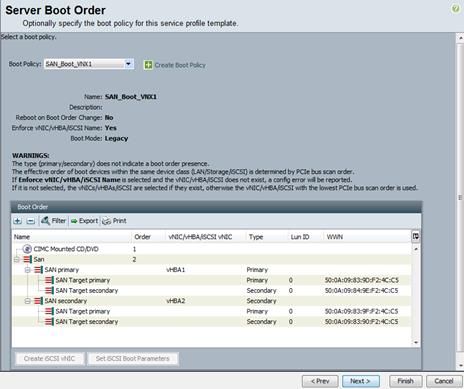Open the help icon in the header
Image resolution: width=464 pixels, height=389 pixels.
(x=455, y=9)
